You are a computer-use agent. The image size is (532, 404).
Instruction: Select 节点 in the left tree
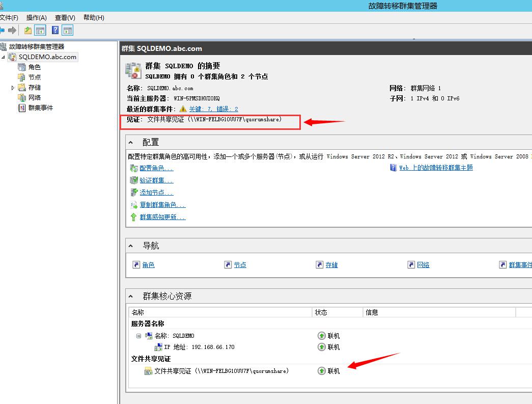tap(34, 77)
